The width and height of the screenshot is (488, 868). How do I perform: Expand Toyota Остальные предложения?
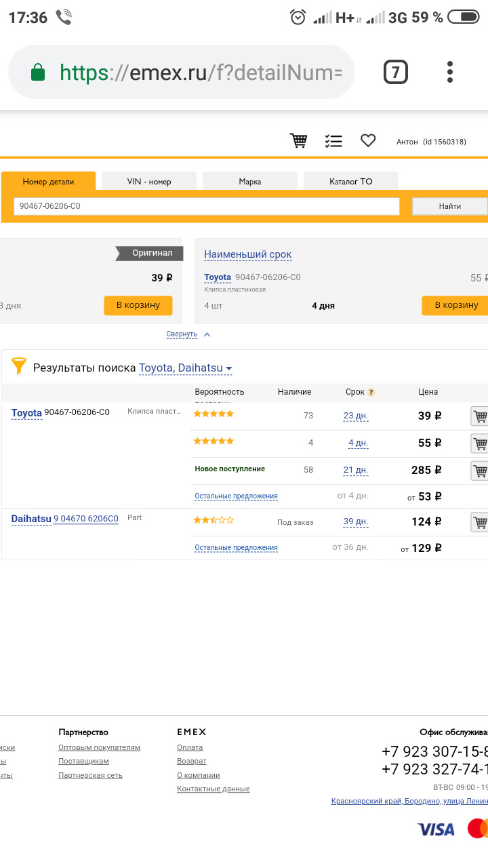click(236, 496)
